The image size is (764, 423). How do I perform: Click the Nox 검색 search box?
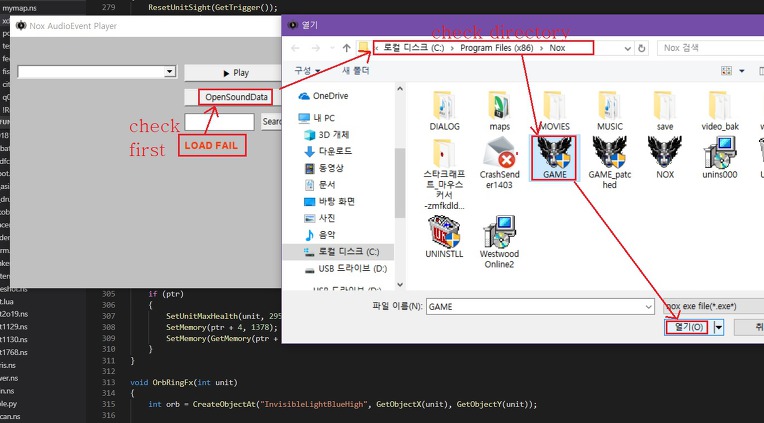[710, 48]
